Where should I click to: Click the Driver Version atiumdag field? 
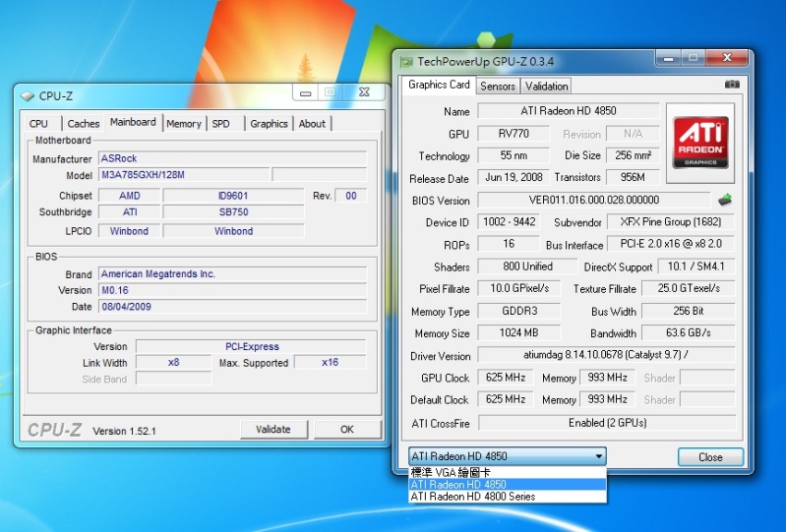tap(606, 355)
